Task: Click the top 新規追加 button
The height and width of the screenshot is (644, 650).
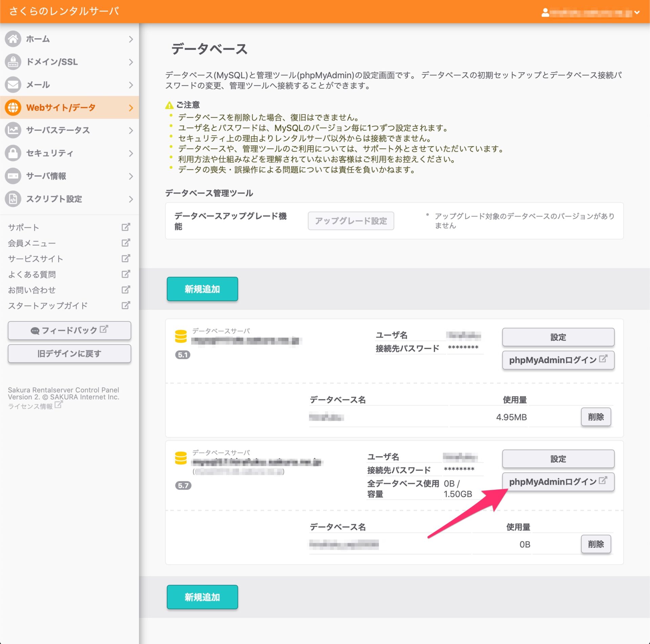Action: (x=202, y=289)
